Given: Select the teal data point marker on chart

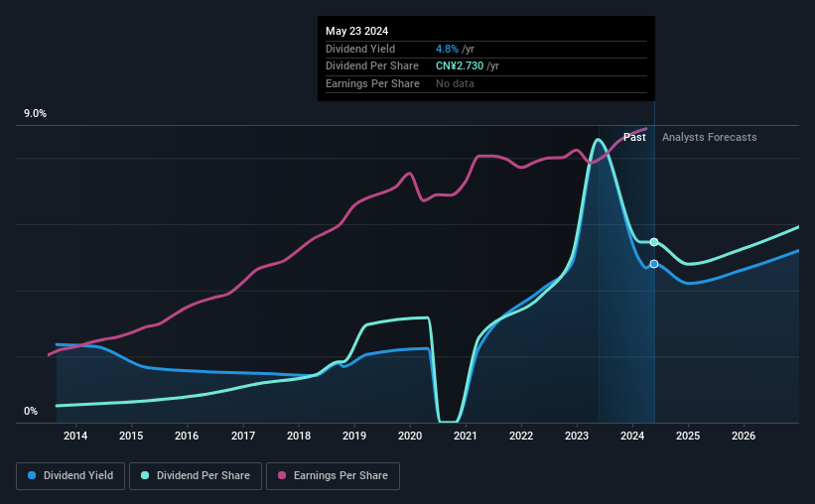Looking at the screenshot, I should pos(654,242).
